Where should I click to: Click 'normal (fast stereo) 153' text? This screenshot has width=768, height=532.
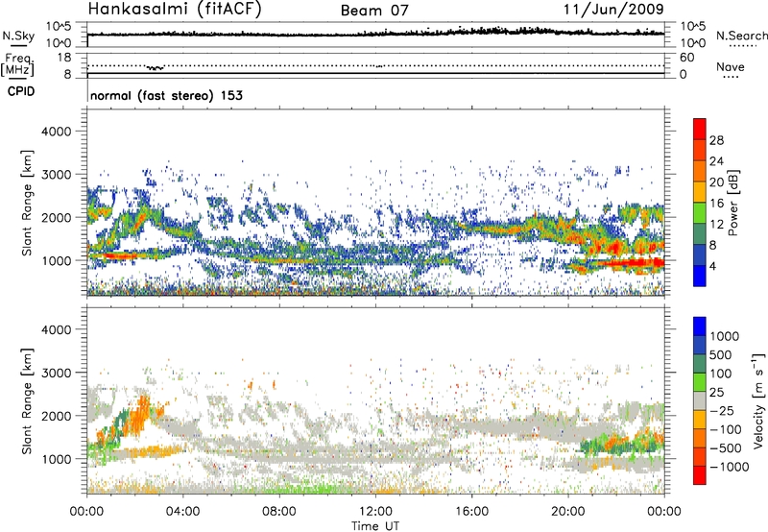[166, 95]
